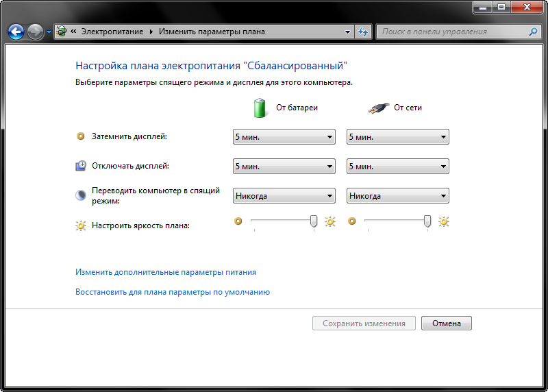Viewport: 548px width, 392px height.
Task: Click the battery brightness slider thumb
Action: (x=314, y=221)
